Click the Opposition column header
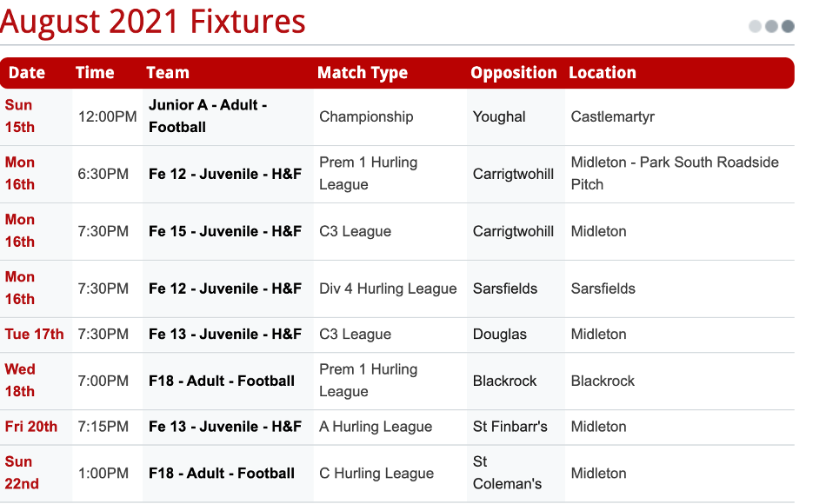Viewport: 826px width, 504px height. coord(514,73)
